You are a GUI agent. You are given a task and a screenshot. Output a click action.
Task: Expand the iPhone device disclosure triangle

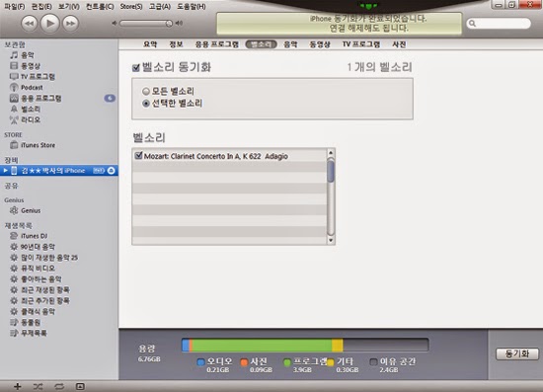click(x=5, y=171)
